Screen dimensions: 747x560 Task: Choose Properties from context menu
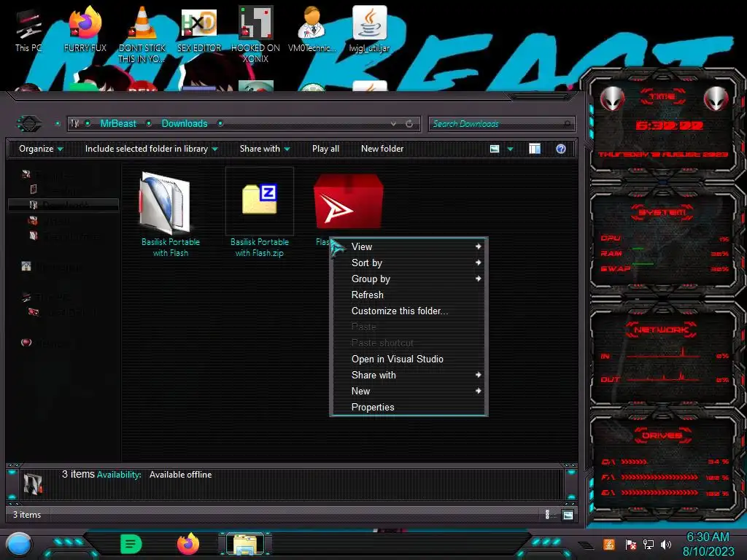pos(409,407)
